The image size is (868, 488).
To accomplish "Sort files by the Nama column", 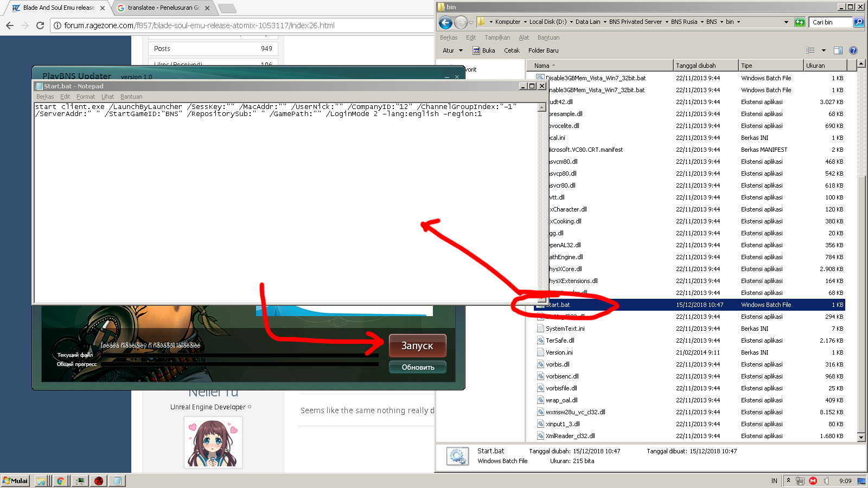I will pos(600,66).
